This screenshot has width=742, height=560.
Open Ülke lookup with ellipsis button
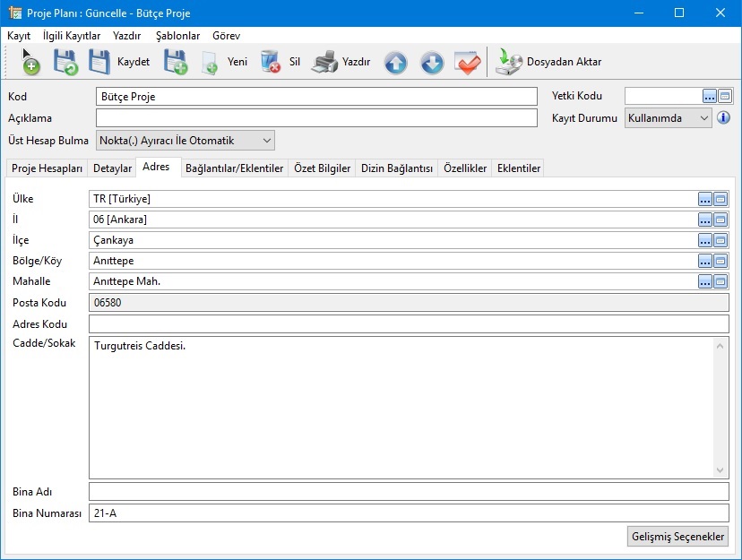click(x=705, y=199)
